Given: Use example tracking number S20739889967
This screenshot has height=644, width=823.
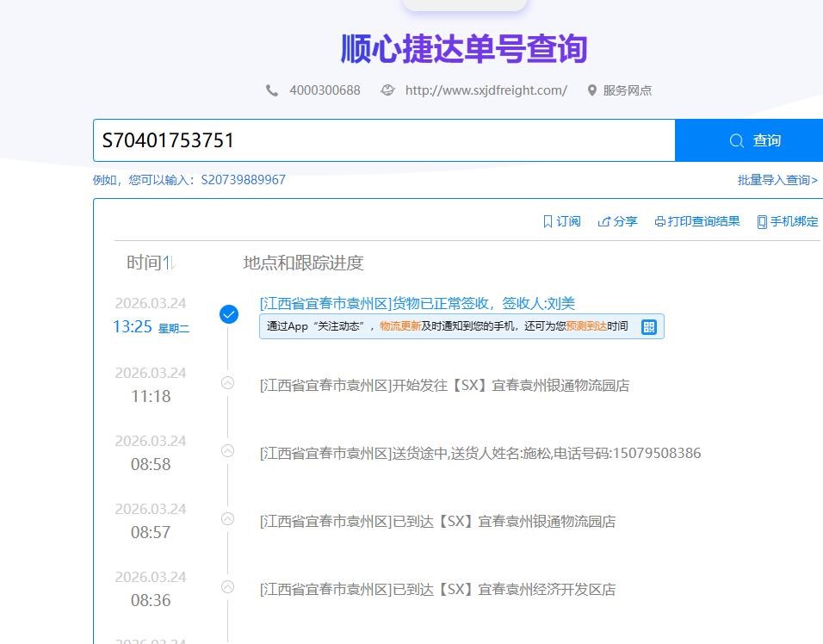Looking at the screenshot, I should [x=243, y=180].
